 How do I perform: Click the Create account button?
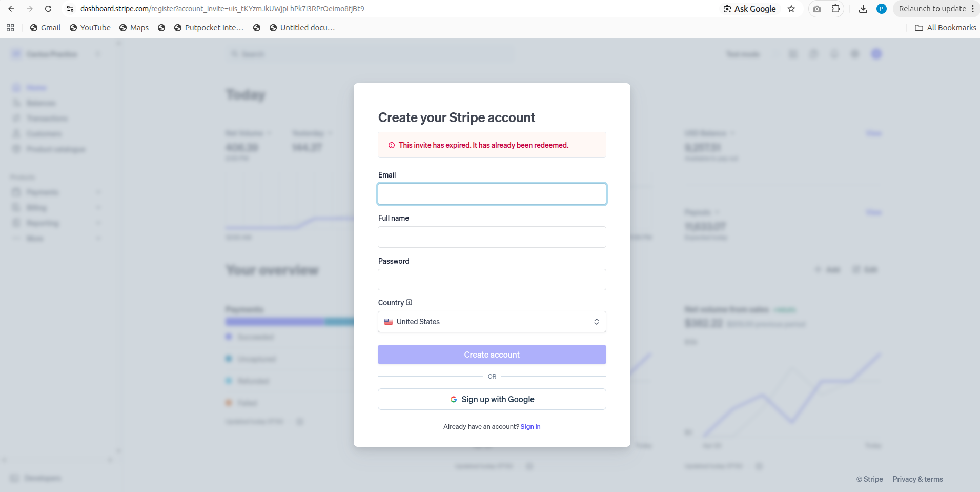pos(492,355)
